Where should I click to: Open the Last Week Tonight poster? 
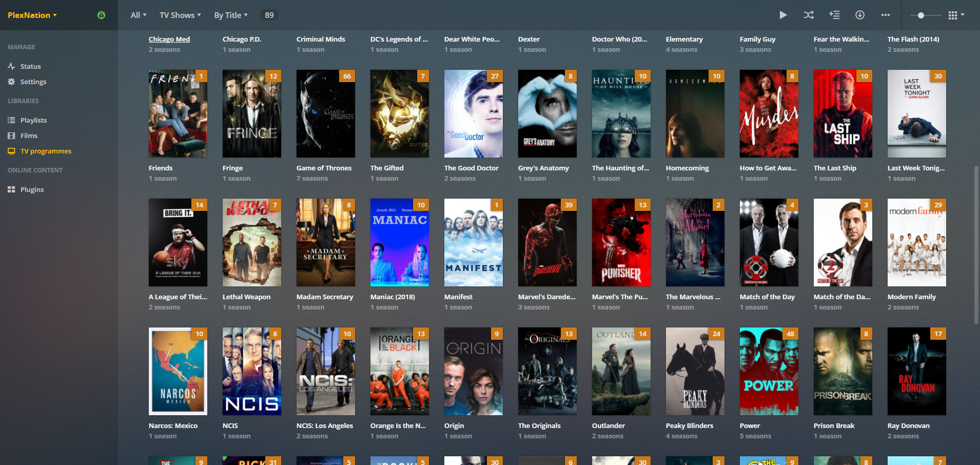point(917,113)
